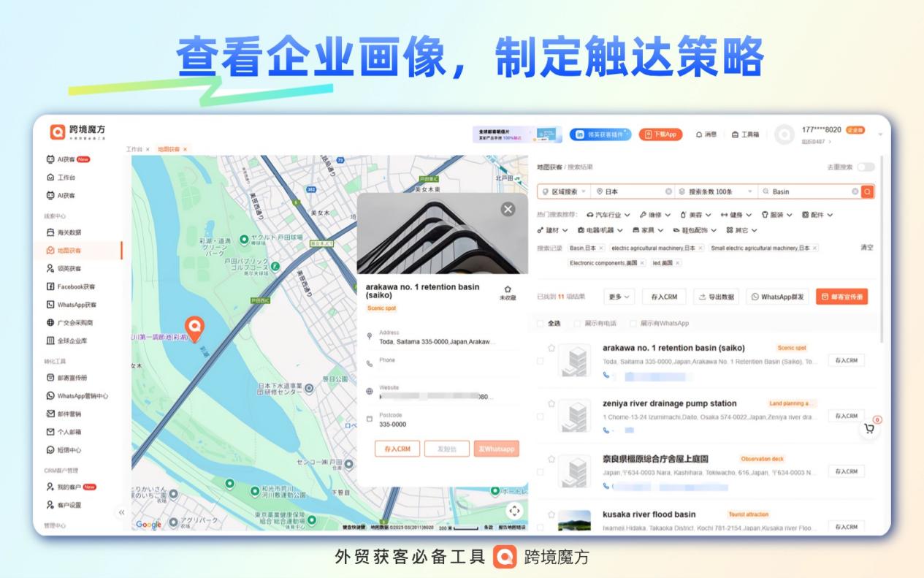This screenshot has height=578, width=924.
Task: Select checkbox for zeniya river drainage pump station
Action: 541,417
